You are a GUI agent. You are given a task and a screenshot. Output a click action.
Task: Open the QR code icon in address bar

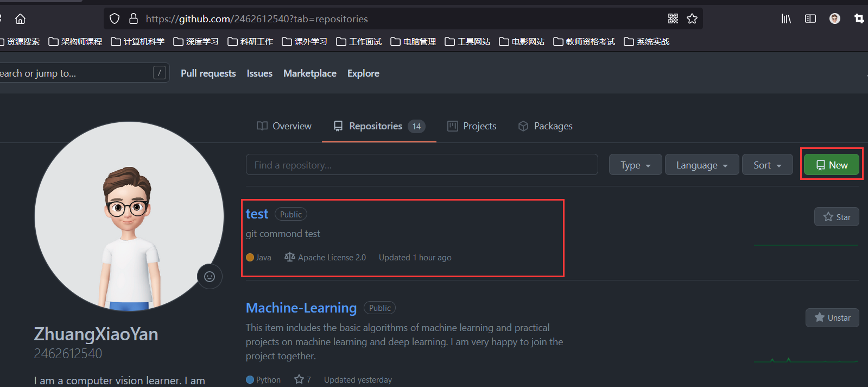[673, 19]
